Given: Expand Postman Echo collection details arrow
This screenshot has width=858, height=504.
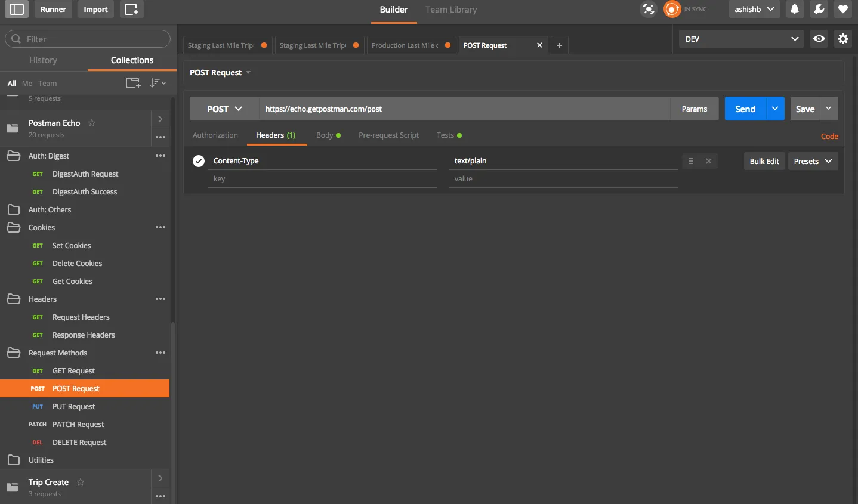Looking at the screenshot, I should [x=160, y=119].
